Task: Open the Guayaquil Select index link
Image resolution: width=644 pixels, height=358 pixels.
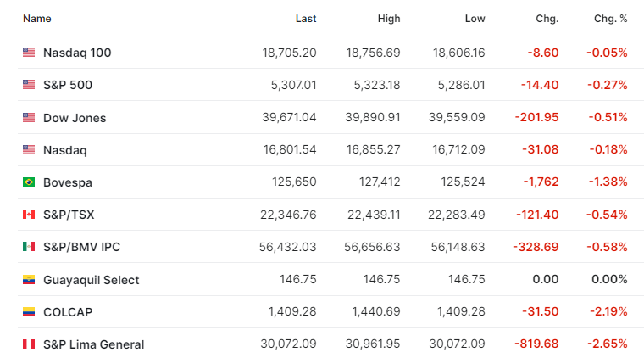Action: tap(92, 280)
